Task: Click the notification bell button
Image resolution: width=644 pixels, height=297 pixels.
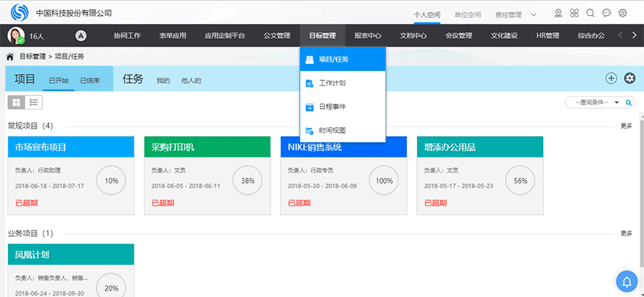Action: pyautogui.click(x=627, y=281)
